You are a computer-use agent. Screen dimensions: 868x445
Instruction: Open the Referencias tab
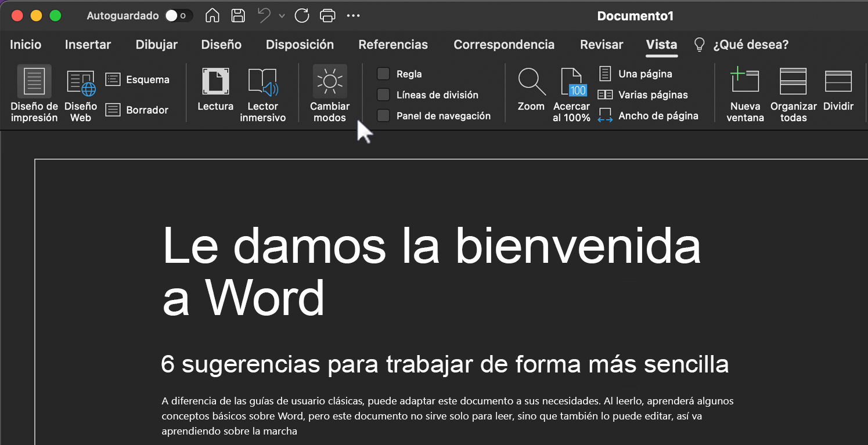[393, 45]
